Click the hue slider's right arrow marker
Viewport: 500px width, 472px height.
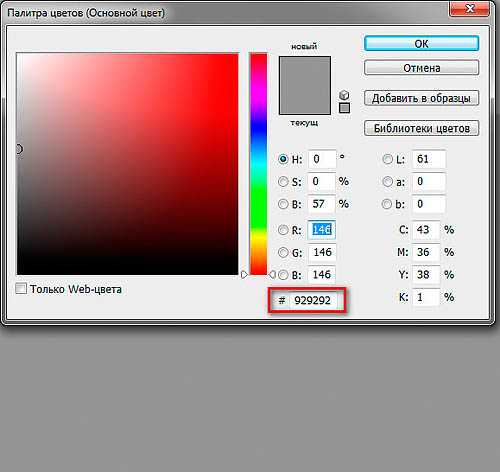[272, 275]
